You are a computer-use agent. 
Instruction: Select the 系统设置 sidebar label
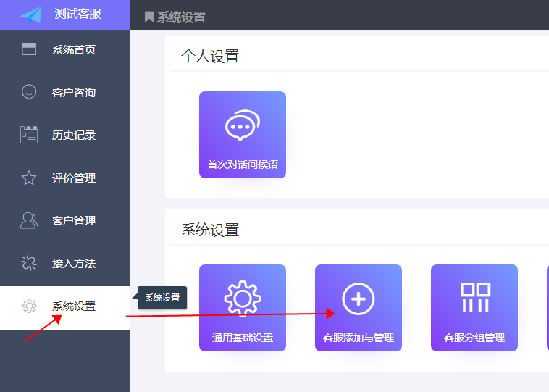click(x=74, y=306)
